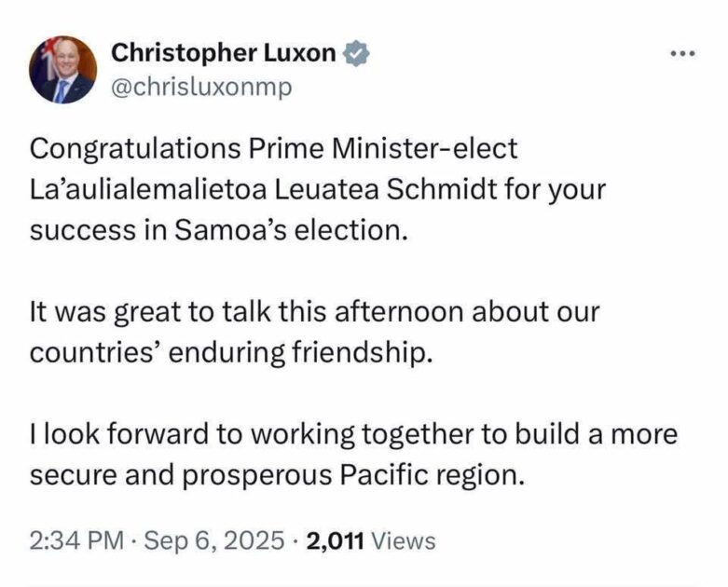
Task: Click the word Congratulations in the tweet
Action: 135,149
